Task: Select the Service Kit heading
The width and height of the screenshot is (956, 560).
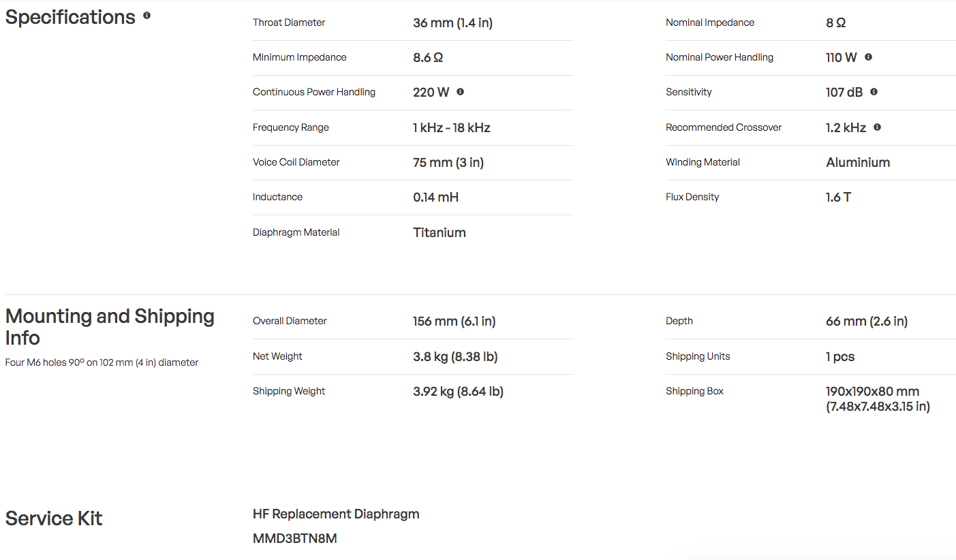Action: tap(54, 518)
